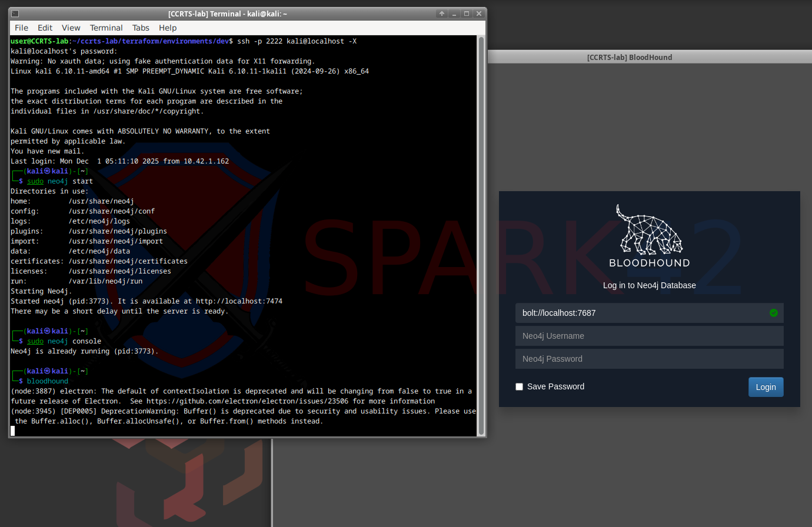The image size is (812, 527).
Task: Click the "bloodhound" command in terminal
Action: (x=48, y=381)
